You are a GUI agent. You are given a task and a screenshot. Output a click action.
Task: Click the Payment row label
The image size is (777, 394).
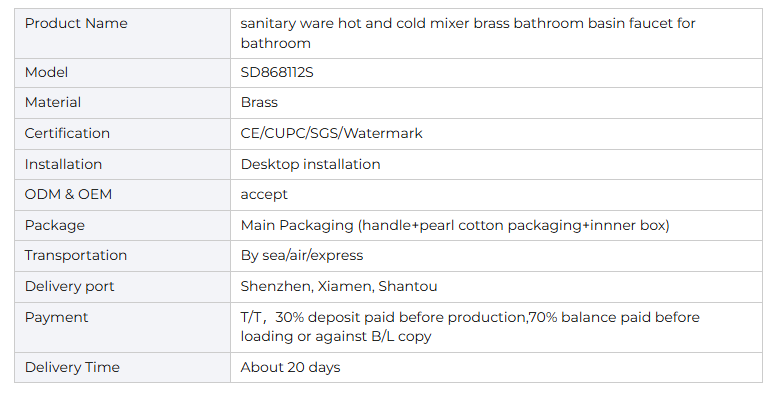coord(56,318)
